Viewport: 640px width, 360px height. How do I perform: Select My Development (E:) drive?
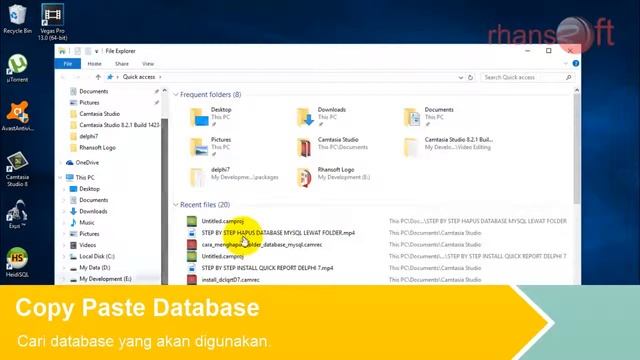tap(105, 279)
